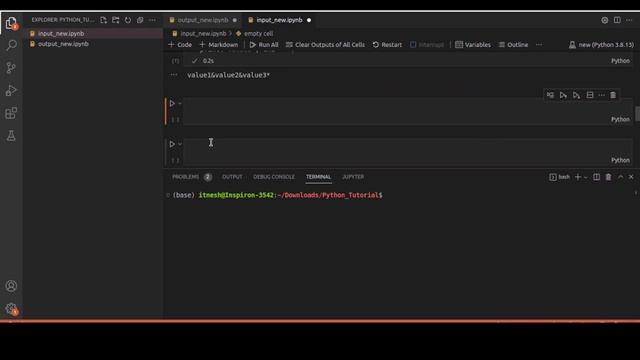Click Run All cells
The height and width of the screenshot is (360, 640).
pyautogui.click(x=264, y=44)
